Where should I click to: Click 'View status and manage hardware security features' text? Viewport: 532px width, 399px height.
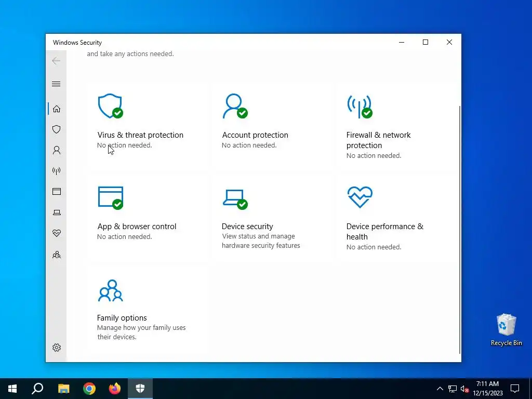coord(261,241)
